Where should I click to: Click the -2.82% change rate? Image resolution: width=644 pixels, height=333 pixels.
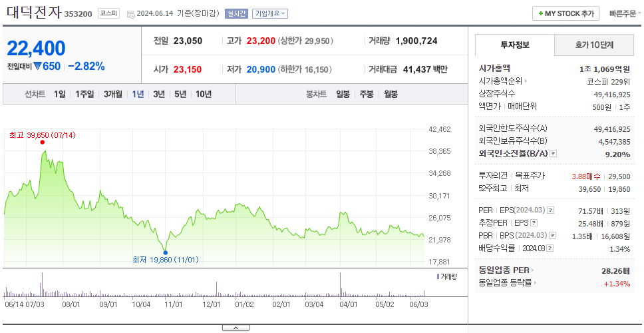86,66
